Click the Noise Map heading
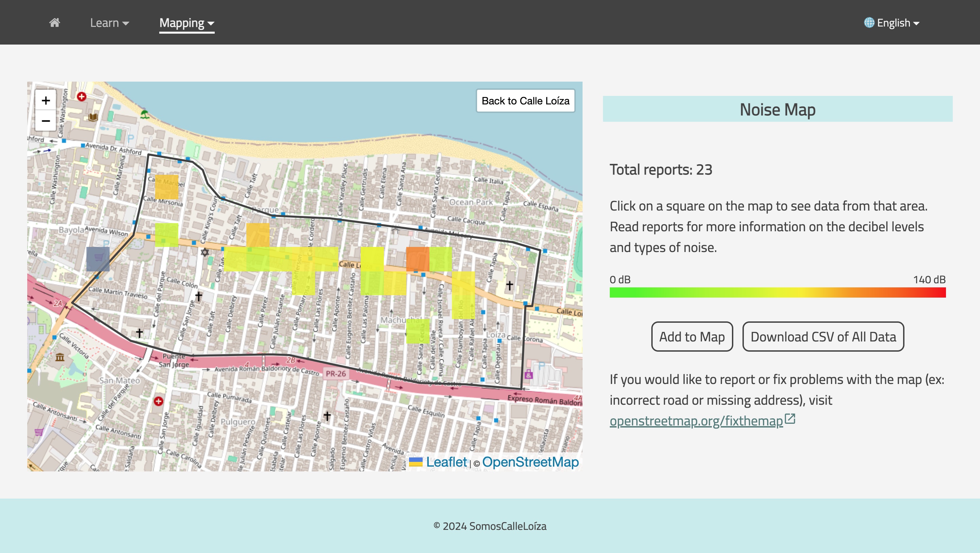The image size is (980, 553). (x=778, y=110)
